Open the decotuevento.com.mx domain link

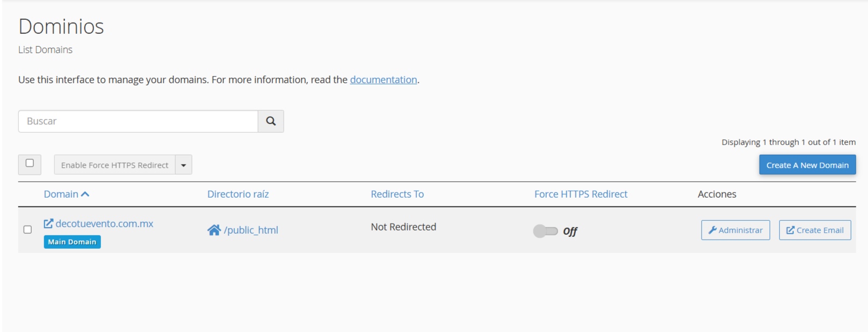[105, 223]
